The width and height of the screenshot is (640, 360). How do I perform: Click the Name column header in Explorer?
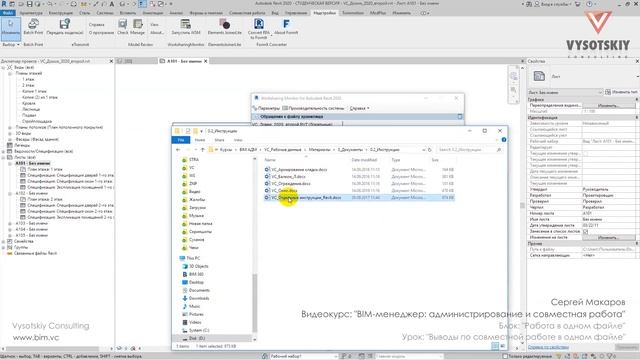click(x=270, y=160)
